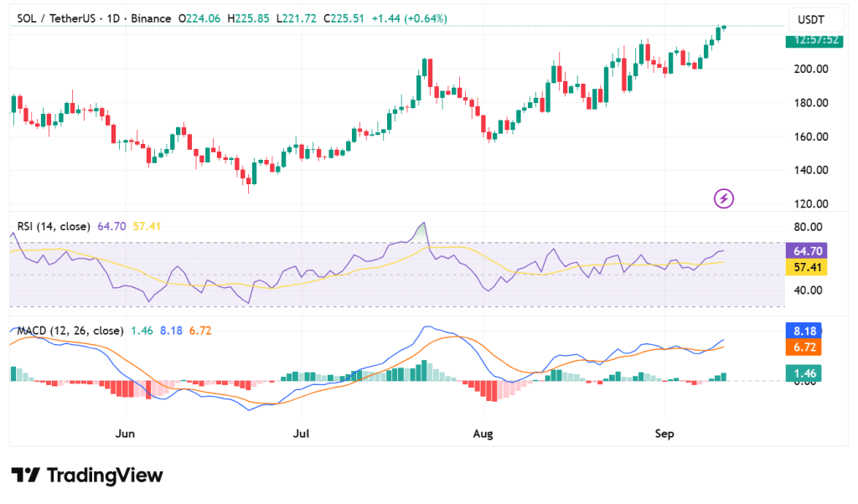This screenshot has width=858, height=504.
Task: Select the MACD (12, 26, close) legend
Action: (x=70, y=331)
